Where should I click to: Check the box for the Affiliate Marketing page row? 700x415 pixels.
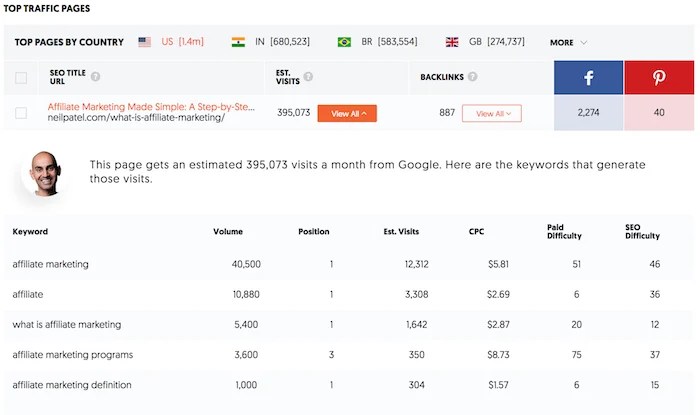21,113
